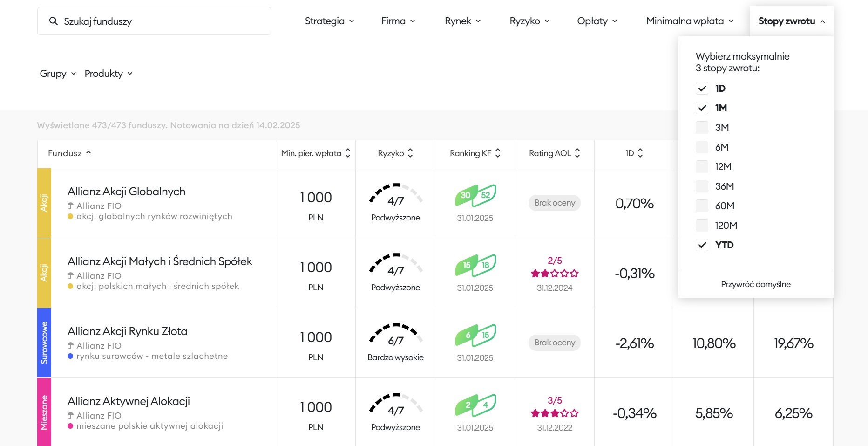Enable the 3M return checkbox
868x446 pixels.
click(x=702, y=128)
